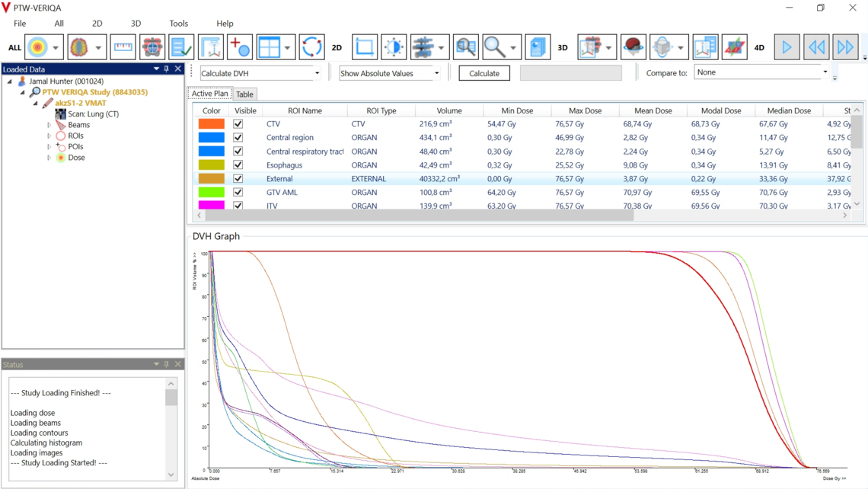The width and height of the screenshot is (868, 489).
Task: Uncheck visibility for the CTV structure
Action: coord(238,123)
